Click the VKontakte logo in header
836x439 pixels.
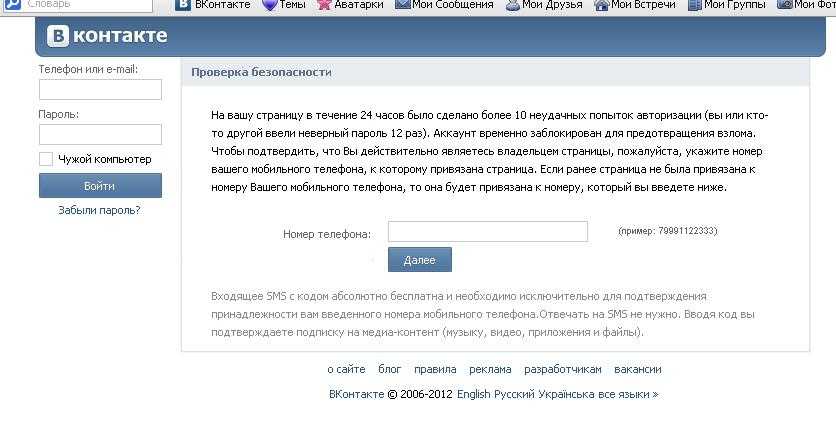click(107, 36)
